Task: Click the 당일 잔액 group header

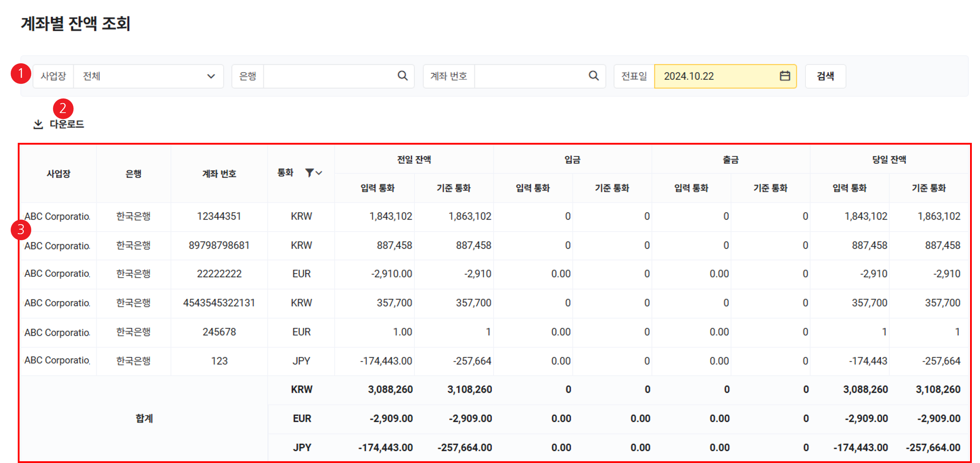Action: tap(889, 160)
